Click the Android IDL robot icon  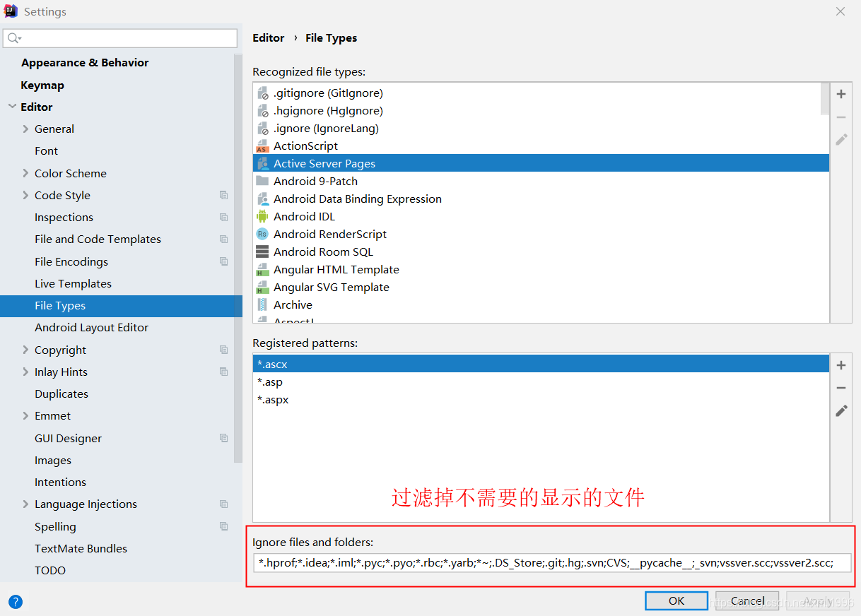[262, 216]
